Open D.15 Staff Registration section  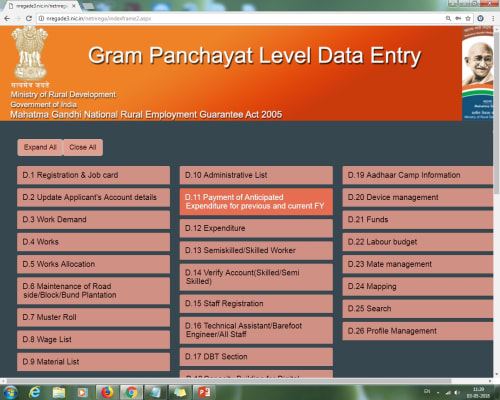(256, 304)
